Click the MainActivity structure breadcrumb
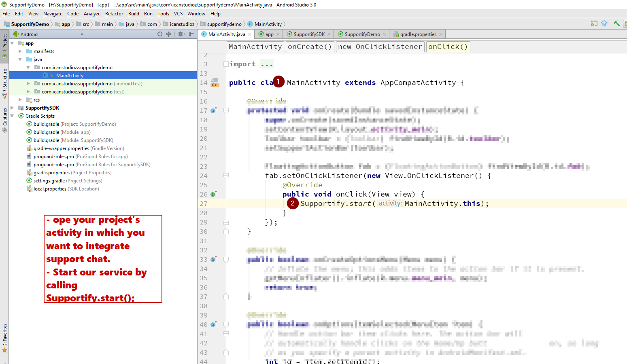Viewport: 627px width, 364px height. tap(255, 47)
